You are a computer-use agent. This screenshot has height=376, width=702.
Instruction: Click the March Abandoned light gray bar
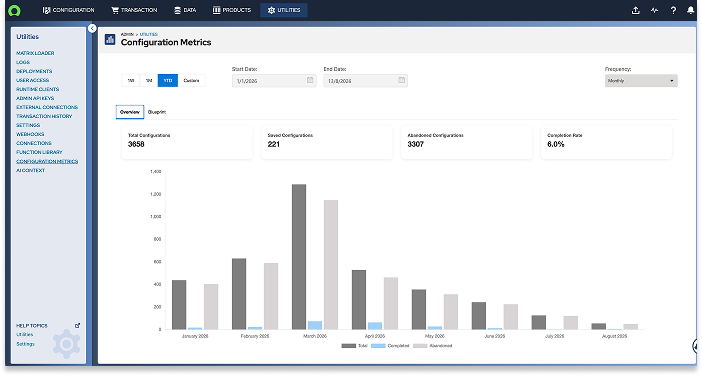[x=331, y=265]
